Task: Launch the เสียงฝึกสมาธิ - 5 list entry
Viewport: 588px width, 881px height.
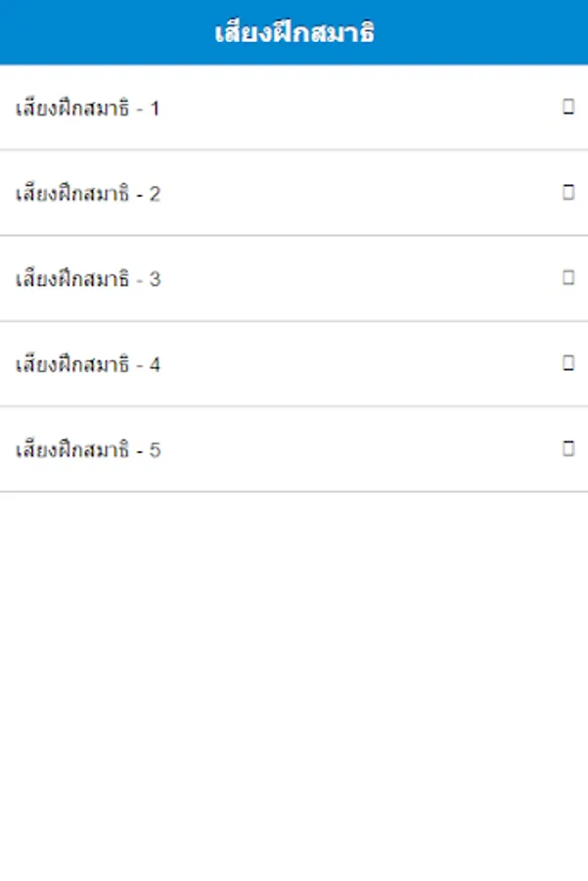Action: (x=294, y=449)
